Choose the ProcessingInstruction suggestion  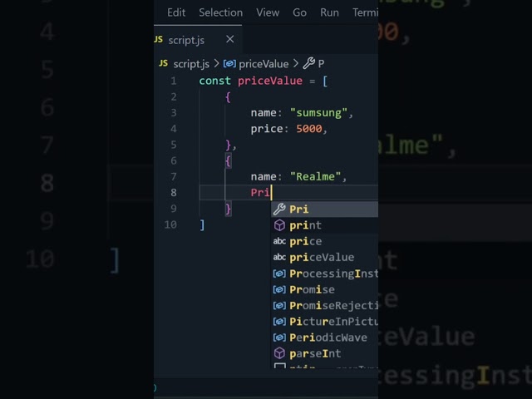pyautogui.click(x=325, y=273)
